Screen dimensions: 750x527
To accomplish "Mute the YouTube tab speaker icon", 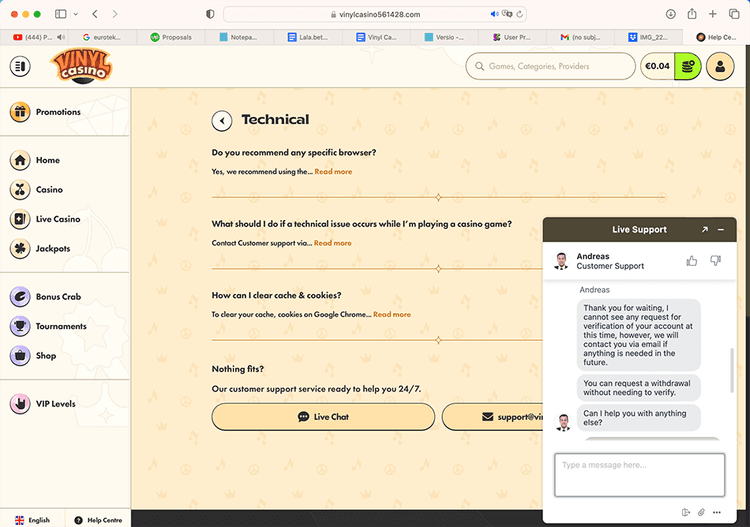I will 61,37.
